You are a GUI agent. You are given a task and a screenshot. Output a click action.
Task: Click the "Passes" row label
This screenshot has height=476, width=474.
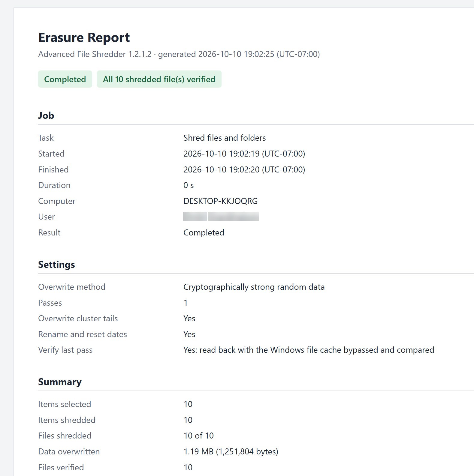point(50,303)
